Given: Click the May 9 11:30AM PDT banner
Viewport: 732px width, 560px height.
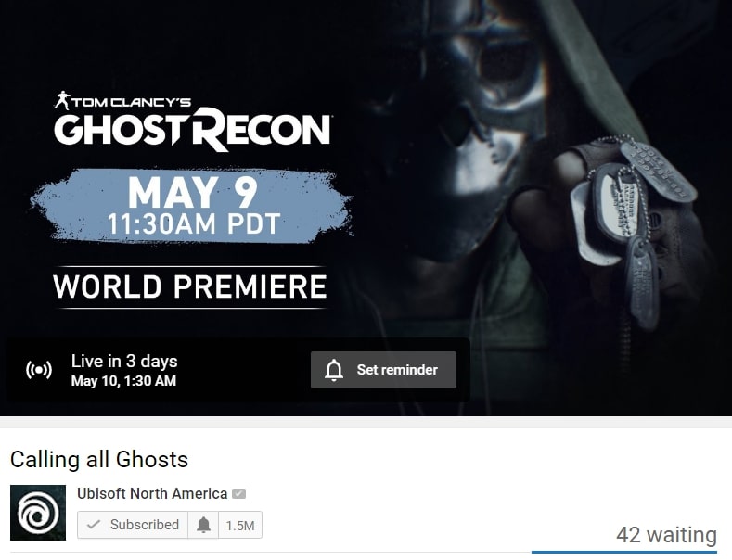Looking at the screenshot, I should (x=191, y=205).
